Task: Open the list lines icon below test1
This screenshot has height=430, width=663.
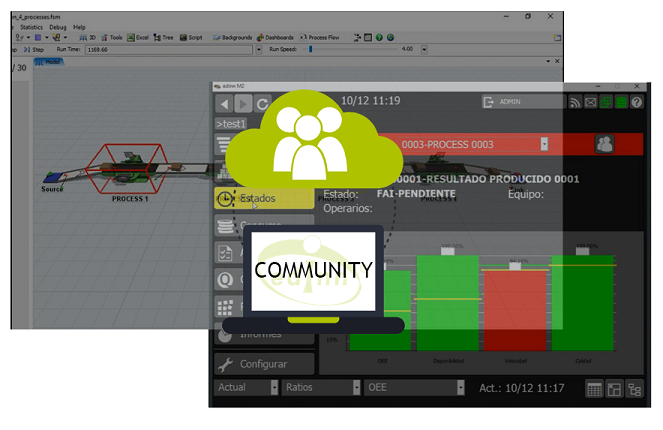Action: pos(224,145)
